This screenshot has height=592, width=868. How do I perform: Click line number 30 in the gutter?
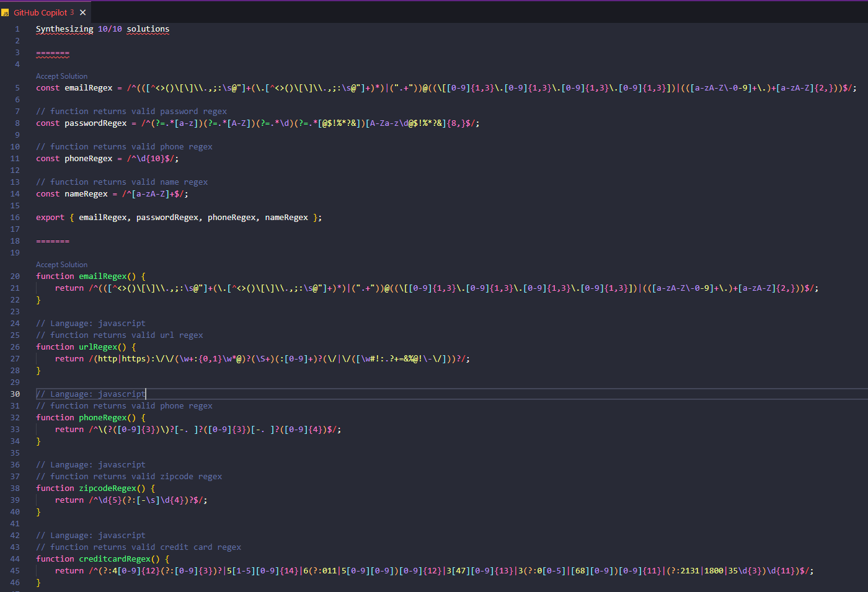pos(15,394)
